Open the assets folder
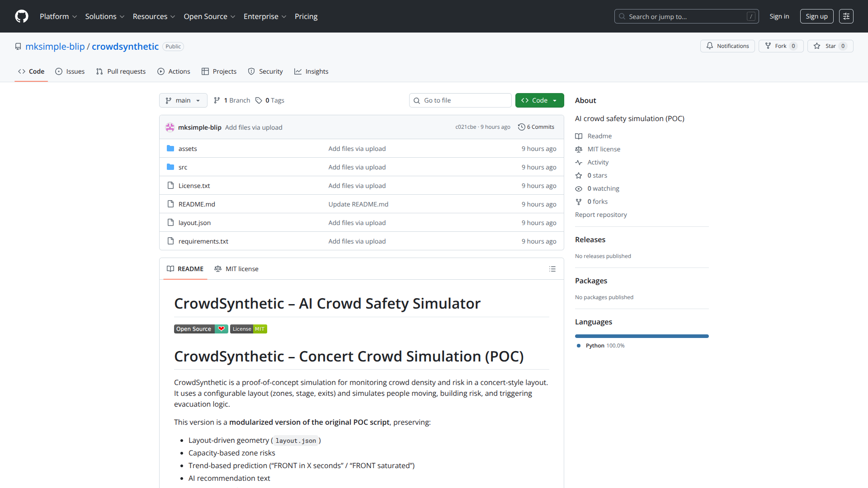This screenshot has height=488, width=868. [187, 149]
